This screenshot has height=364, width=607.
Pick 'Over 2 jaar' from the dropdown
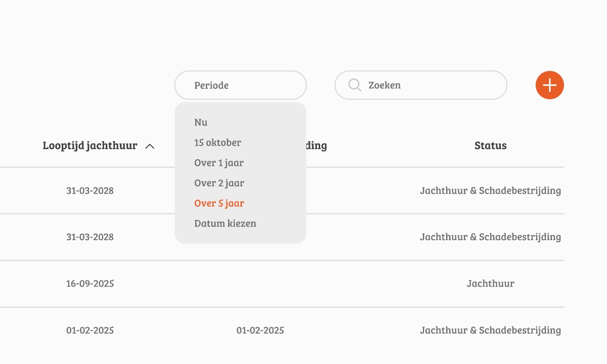[x=219, y=183]
